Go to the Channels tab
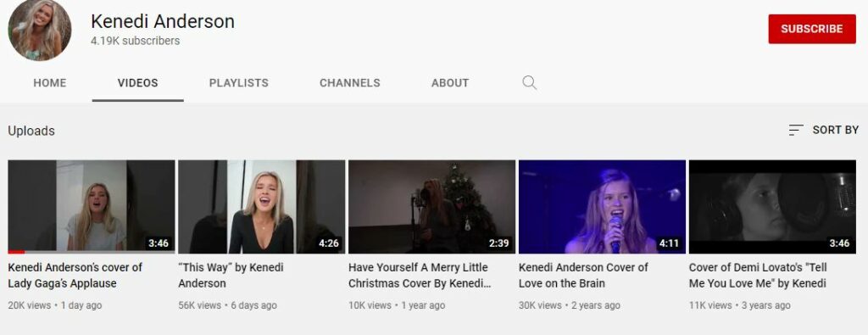Viewport: 868px width, 335px height. (x=350, y=83)
